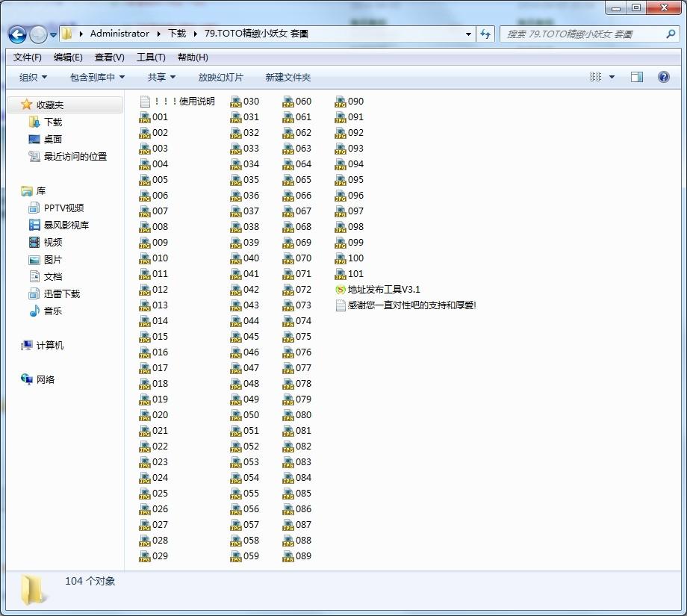This screenshot has width=687, height=616.
Task: Select 暴风影视库 in the library list
Action: (65, 225)
